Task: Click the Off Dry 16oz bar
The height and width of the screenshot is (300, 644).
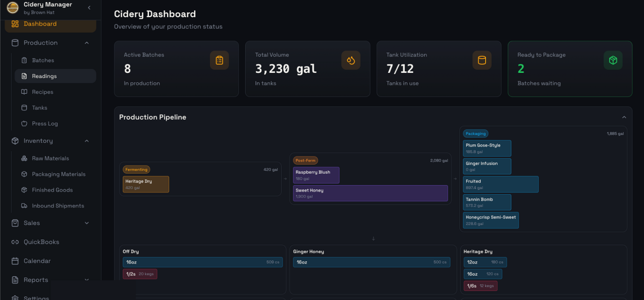Action: click(x=202, y=262)
